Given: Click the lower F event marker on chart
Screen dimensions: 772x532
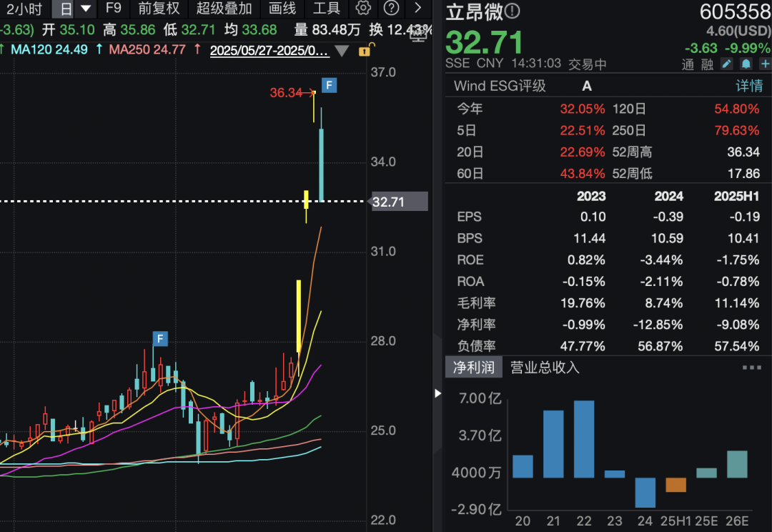Looking at the screenshot, I should tap(160, 339).
